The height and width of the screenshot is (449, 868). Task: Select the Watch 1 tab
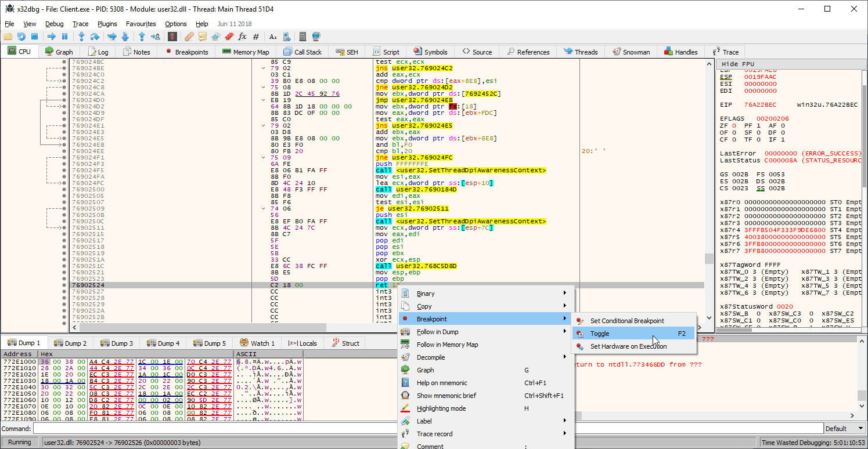tap(257, 343)
